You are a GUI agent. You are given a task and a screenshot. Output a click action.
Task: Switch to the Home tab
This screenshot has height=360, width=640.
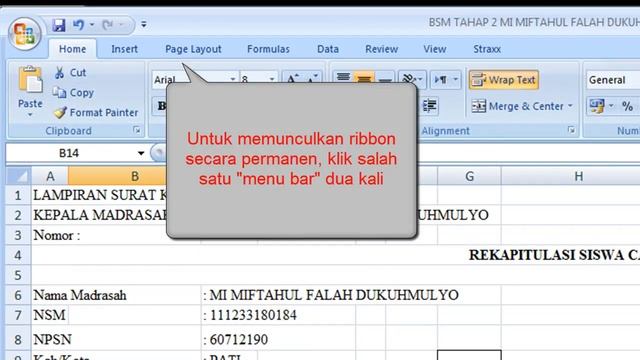tap(72, 49)
